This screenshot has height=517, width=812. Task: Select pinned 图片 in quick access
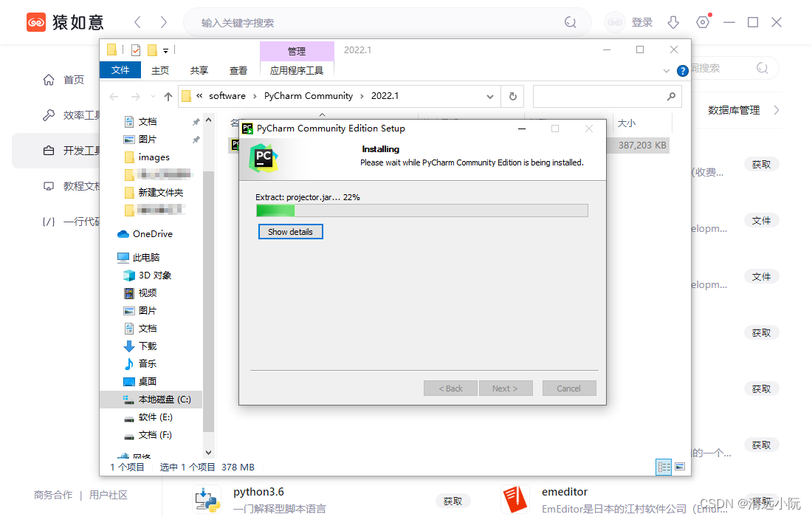point(148,140)
